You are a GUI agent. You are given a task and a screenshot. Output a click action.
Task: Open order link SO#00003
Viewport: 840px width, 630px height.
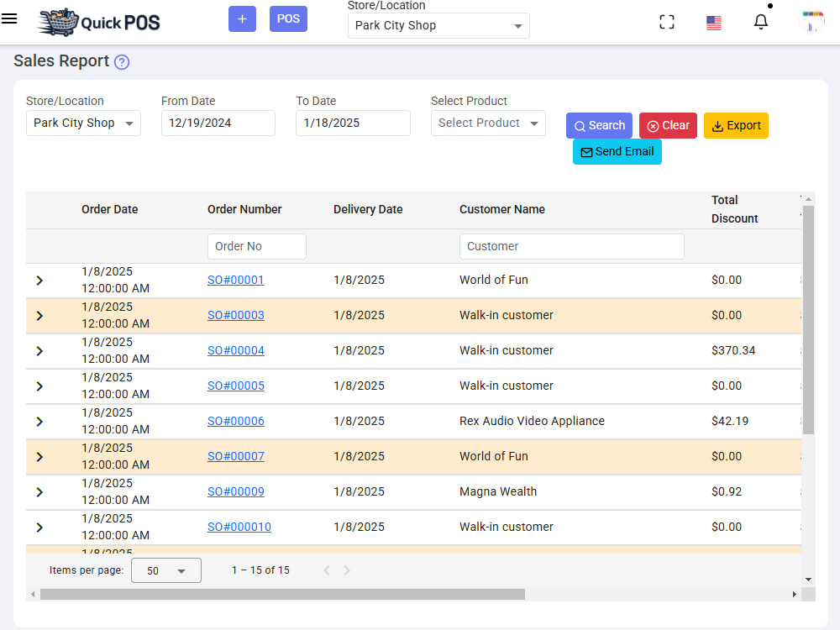[236, 316]
